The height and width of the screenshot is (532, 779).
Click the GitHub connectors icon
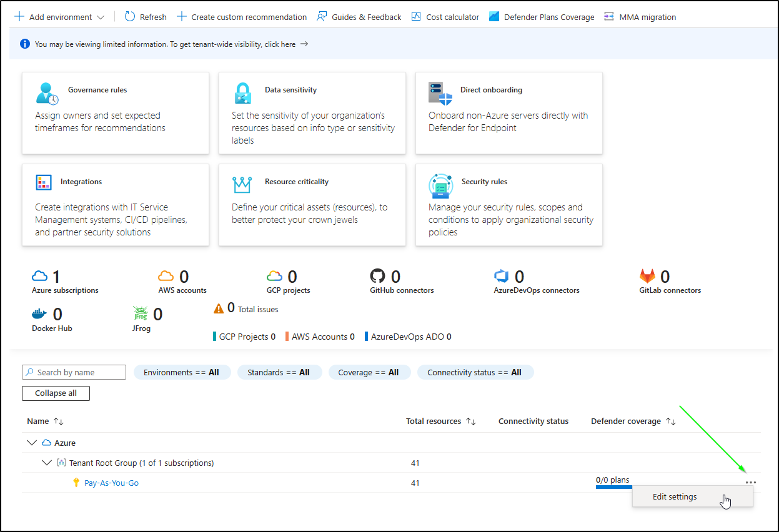click(x=378, y=276)
